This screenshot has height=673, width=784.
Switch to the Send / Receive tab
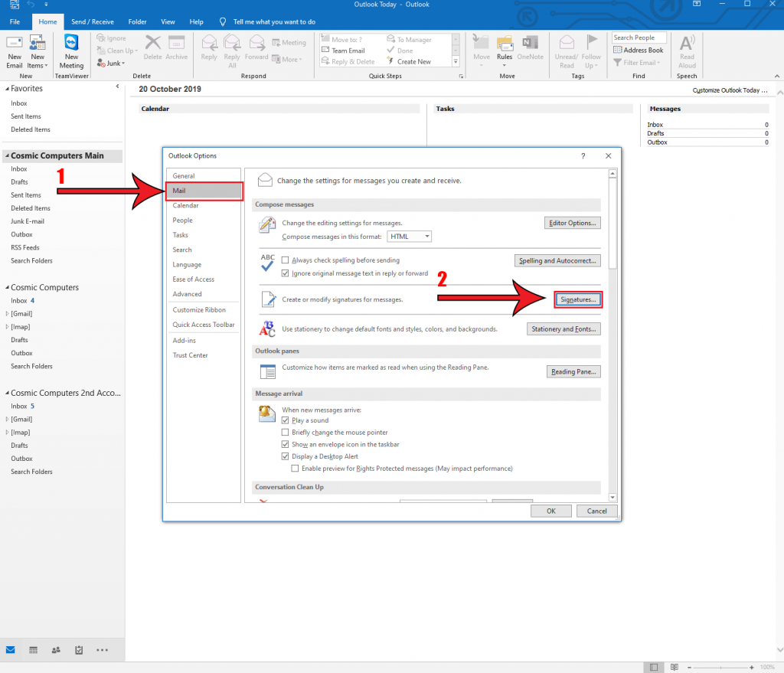[93, 21]
